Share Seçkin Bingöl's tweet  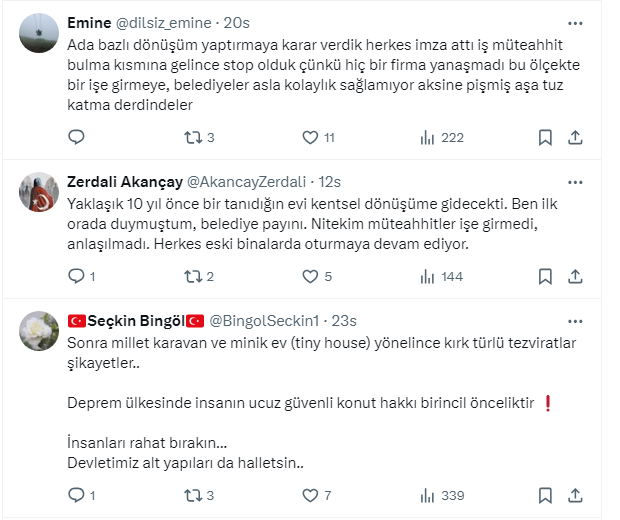click(x=576, y=494)
